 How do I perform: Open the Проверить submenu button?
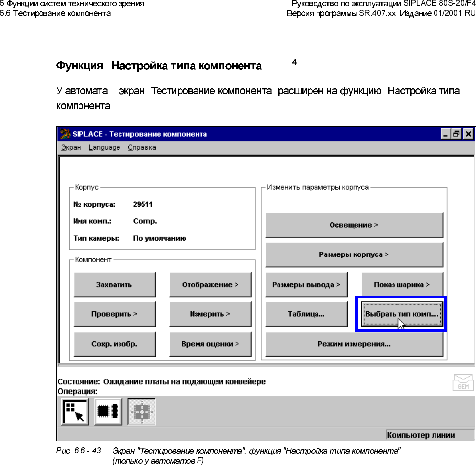pyautogui.click(x=115, y=314)
